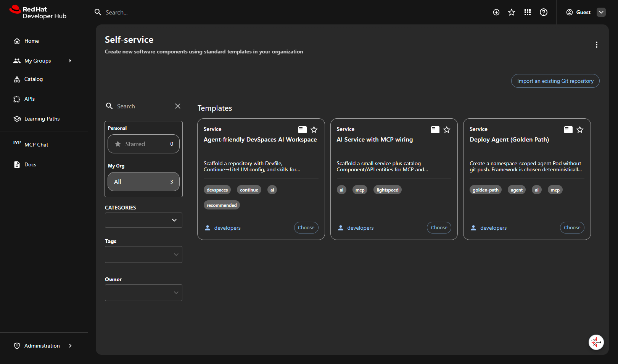Open starred items from the header star icon
The image size is (618, 364).
pyautogui.click(x=512, y=12)
